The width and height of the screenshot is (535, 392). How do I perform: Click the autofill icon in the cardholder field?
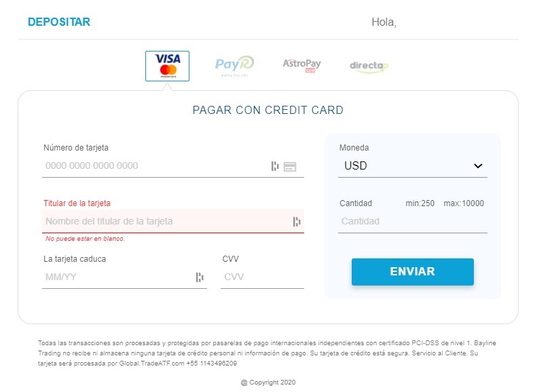(297, 222)
